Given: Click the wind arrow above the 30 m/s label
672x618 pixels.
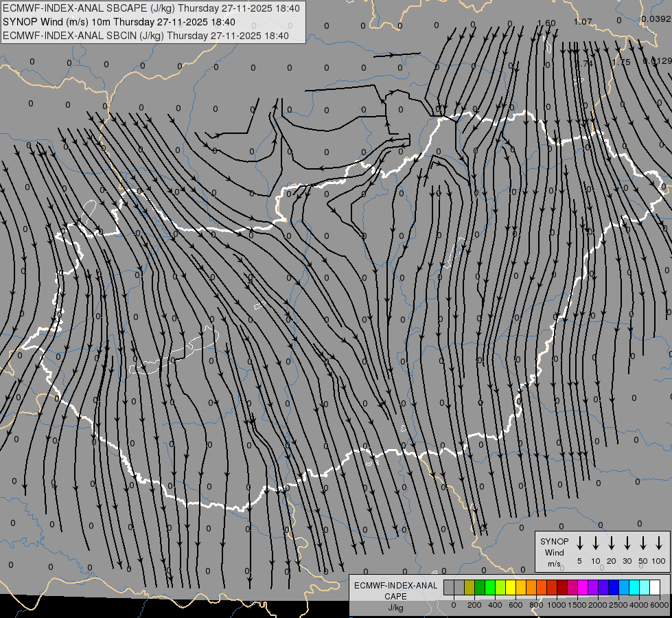Looking at the screenshot, I should (x=627, y=543).
